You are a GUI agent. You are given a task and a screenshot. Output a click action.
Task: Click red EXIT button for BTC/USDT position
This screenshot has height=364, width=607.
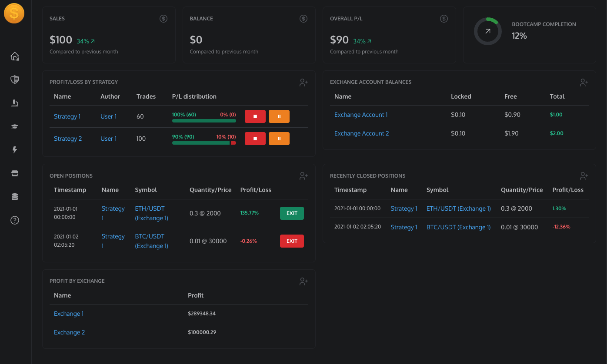[292, 241]
